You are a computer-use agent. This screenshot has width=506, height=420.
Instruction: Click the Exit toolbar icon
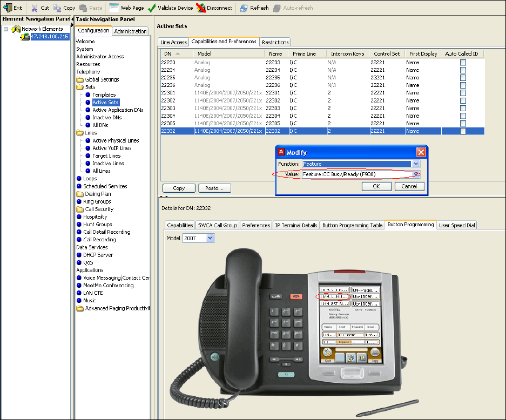(x=8, y=8)
